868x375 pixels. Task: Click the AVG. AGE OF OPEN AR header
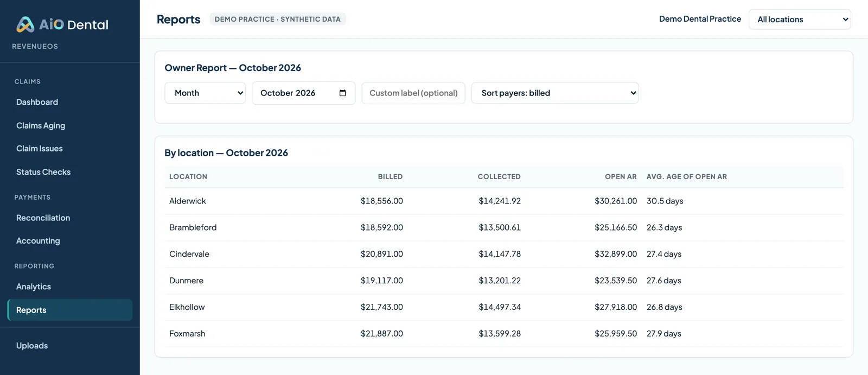pyautogui.click(x=687, y=177)
